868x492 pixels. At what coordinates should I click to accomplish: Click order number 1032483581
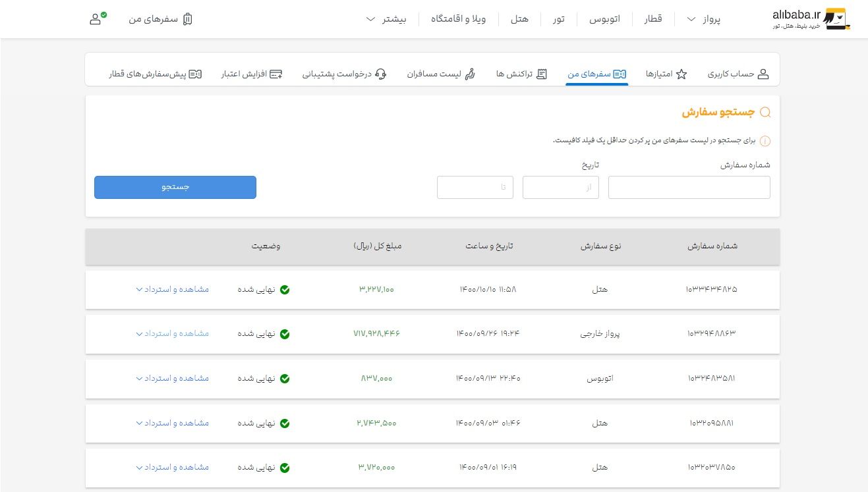pos(712,378)
